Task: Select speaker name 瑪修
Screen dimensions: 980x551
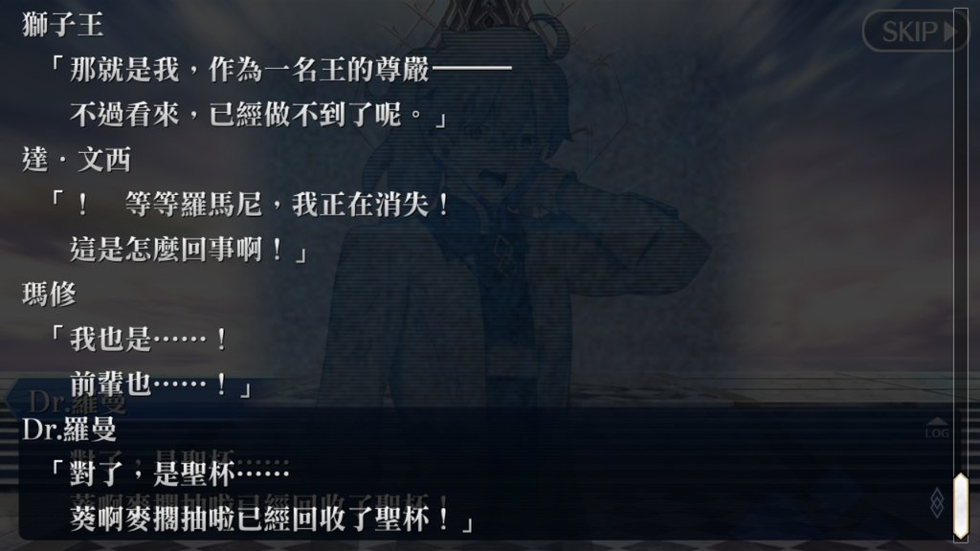Action: pyautogui.click(x=49, y=294)
